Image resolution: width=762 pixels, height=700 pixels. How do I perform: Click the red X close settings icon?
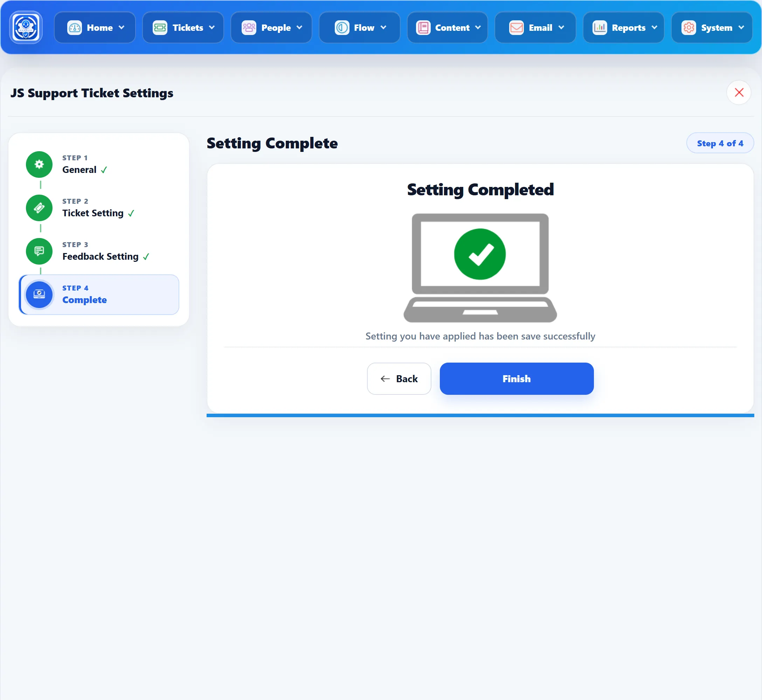pyautogui.click(x=739, y=92)
